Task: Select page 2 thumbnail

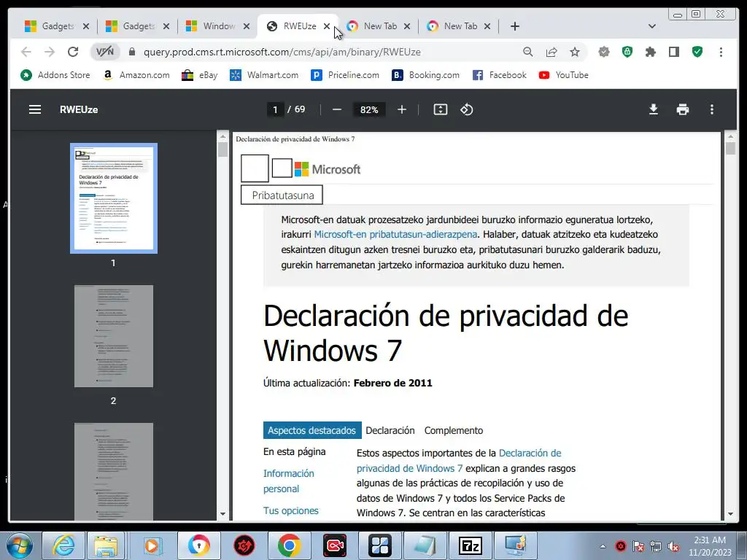Action: [113, 336]
